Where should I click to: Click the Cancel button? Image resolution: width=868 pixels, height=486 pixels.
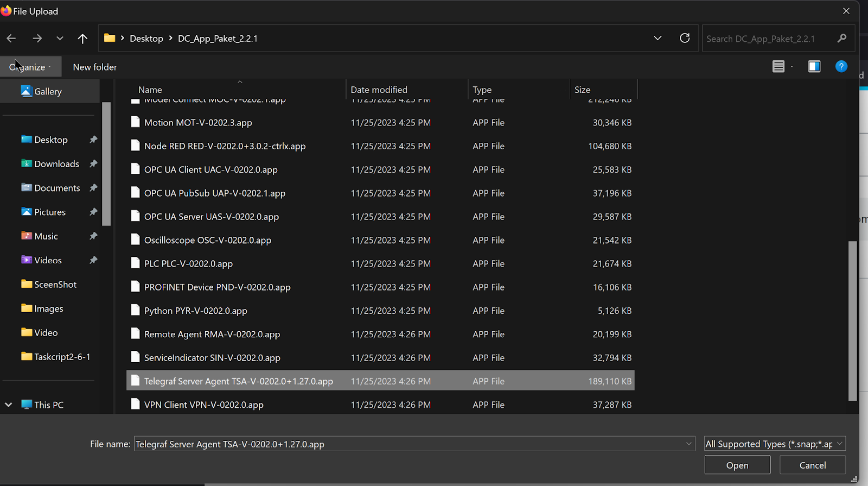point(813,465)
